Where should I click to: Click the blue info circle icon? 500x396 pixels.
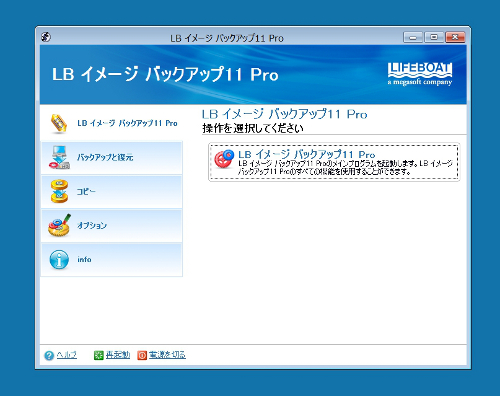coord(59,259)
